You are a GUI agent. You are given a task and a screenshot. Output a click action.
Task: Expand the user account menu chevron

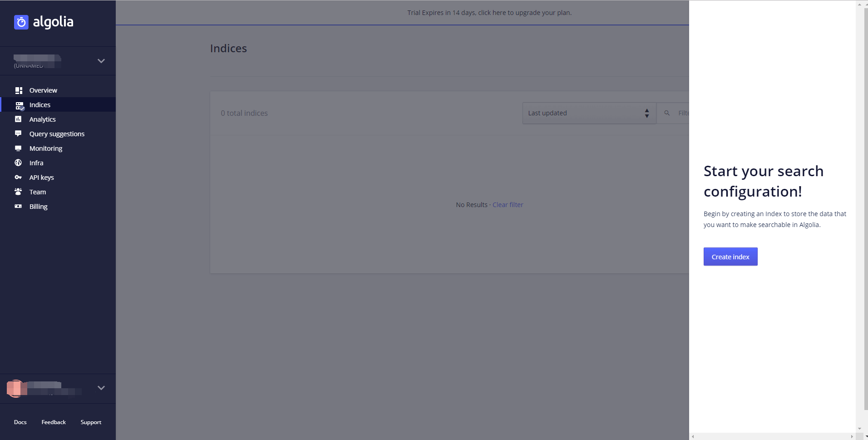pos(101,388)
